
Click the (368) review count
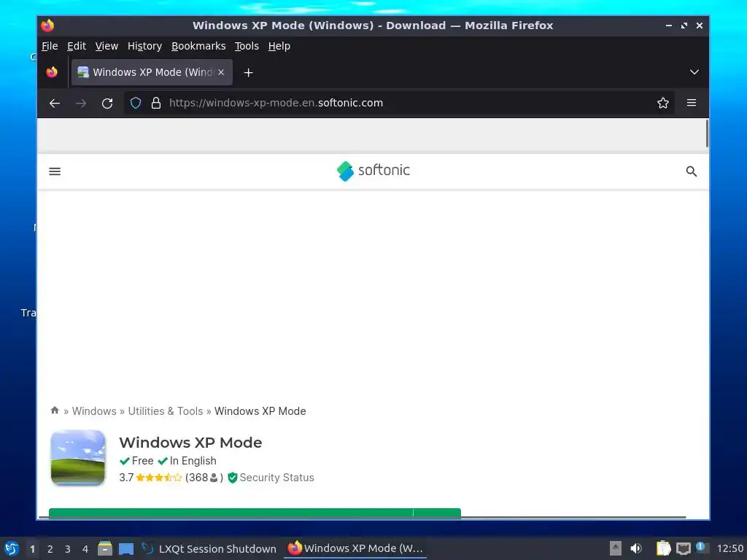click(x=204, y=478)
